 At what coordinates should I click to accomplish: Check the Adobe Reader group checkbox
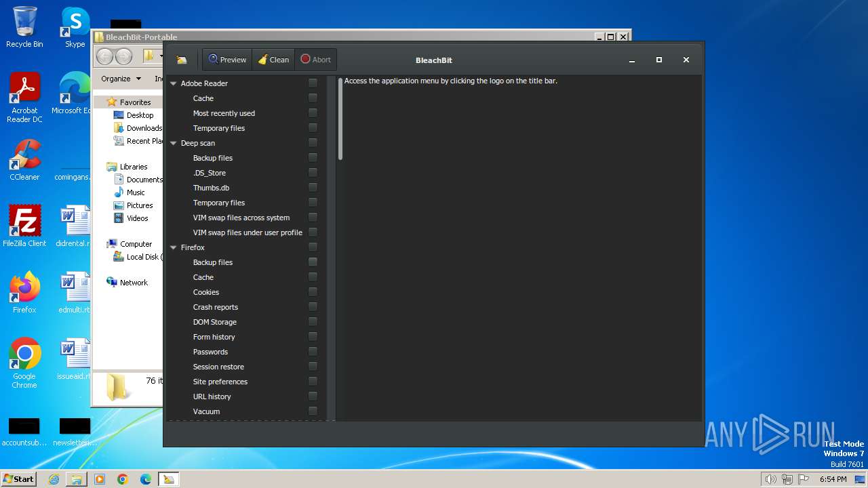[313, 83]
